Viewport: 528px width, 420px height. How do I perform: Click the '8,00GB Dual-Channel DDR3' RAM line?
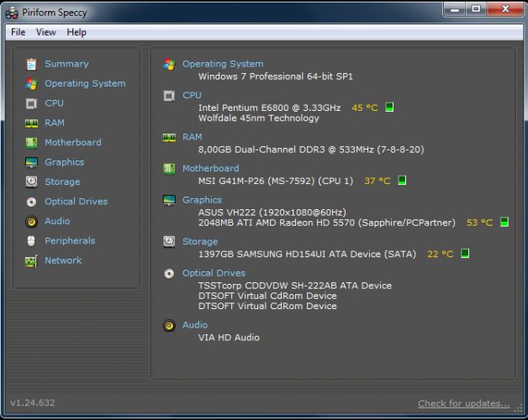pyautogui.click(x=311, y=150)
